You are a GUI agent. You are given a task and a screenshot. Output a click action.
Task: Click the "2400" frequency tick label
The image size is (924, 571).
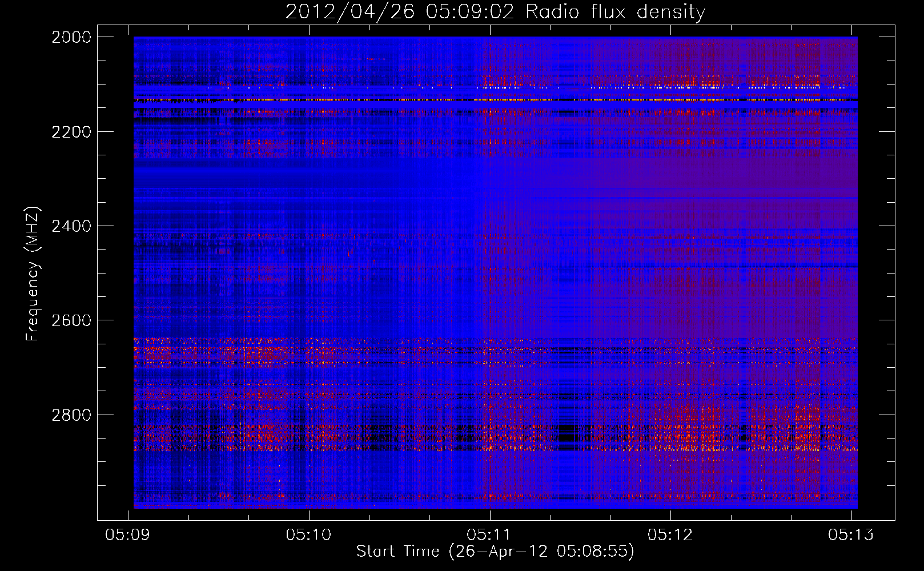click(x=71, y=226)
